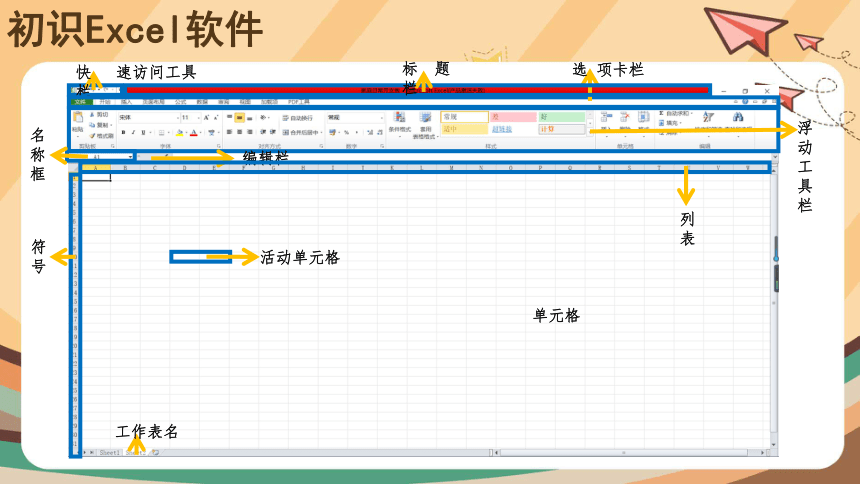Apply Bold with the B icon
860x484 pixels.
click(x=123, y=132)
